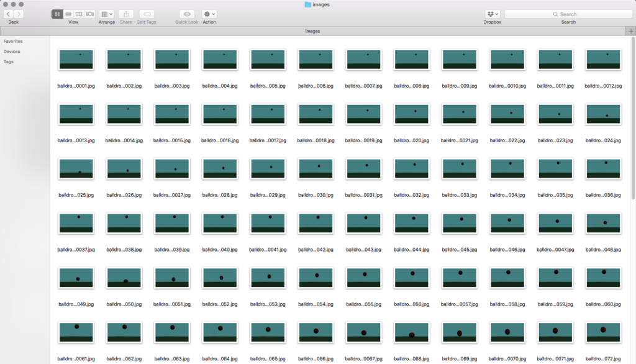
Task: Open Quick Look eye icon
Action: tap(187, 14)
